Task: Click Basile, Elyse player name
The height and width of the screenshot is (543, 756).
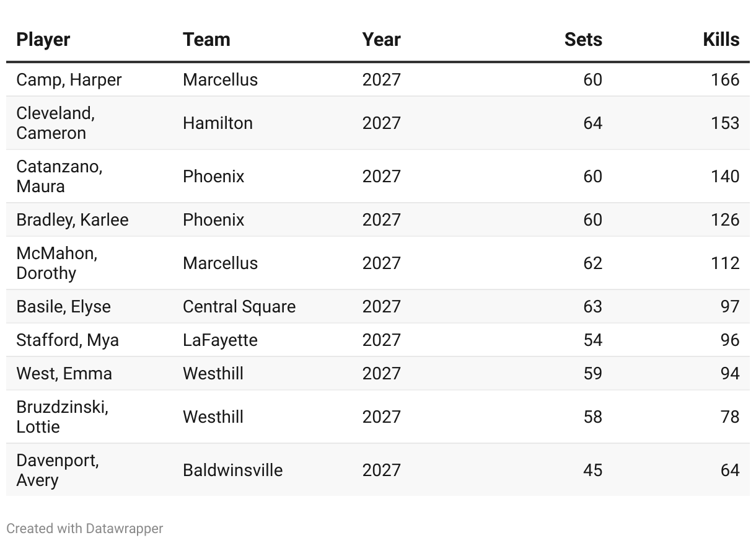Action: (63, 307)
